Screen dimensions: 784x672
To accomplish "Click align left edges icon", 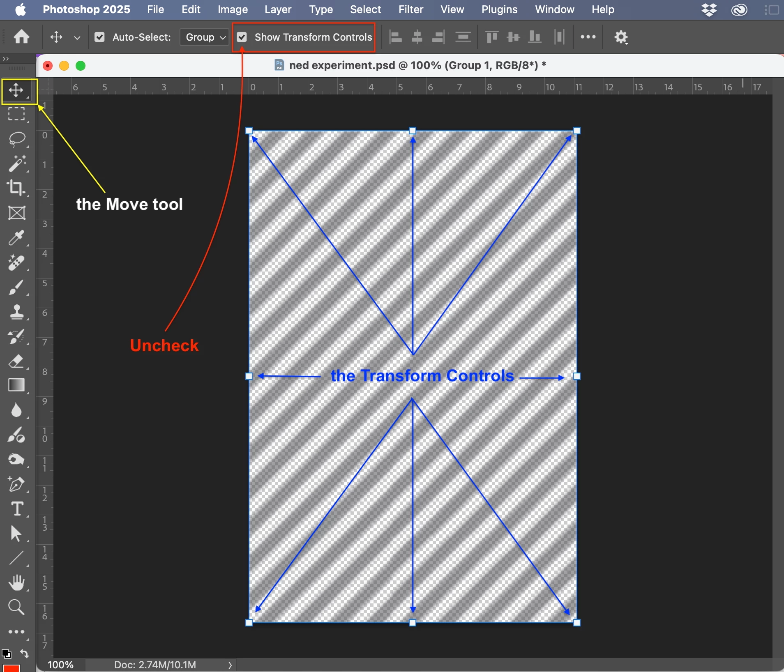I will tap(395, 37).
